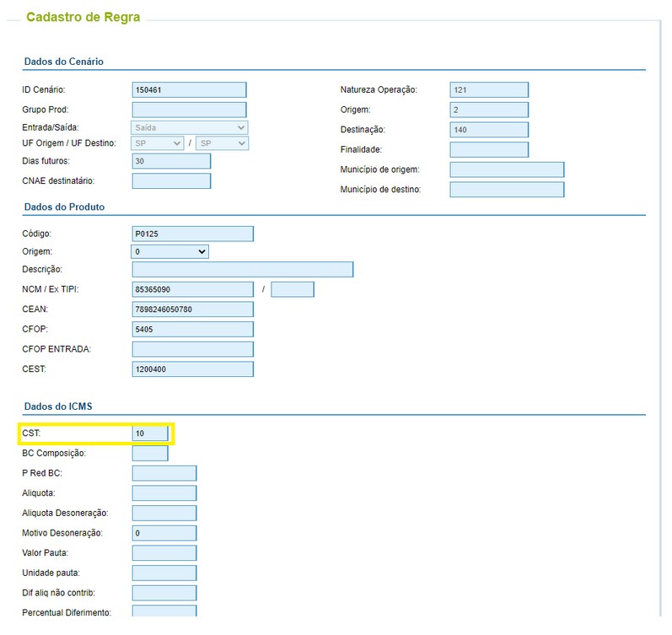Image resolution: width=672 pixels, height=635 pixels.
Task: Focus the Valor Pauta field
Action: pyautogui.click(x=164, y=553)
